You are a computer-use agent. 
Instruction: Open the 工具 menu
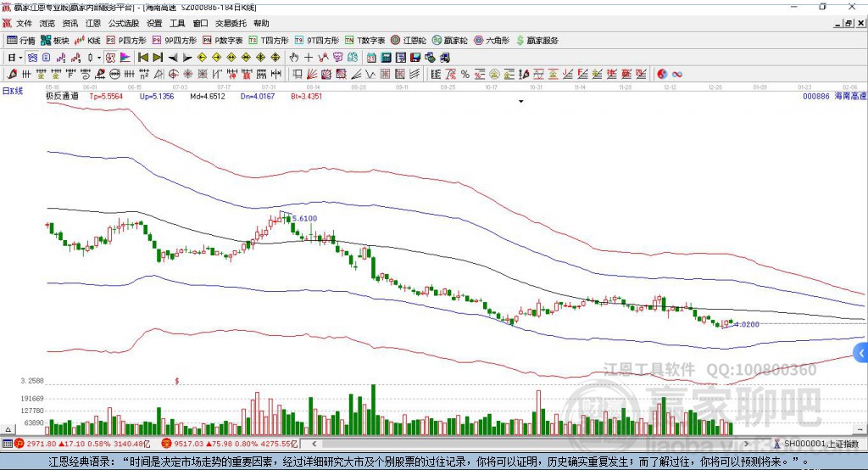coord(177,23)
